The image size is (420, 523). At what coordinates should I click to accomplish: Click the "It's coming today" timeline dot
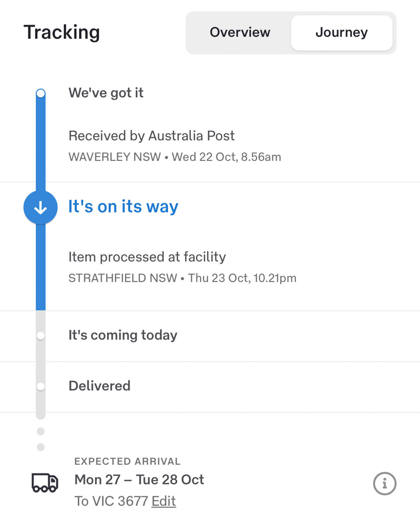click(x=41, y=336)
